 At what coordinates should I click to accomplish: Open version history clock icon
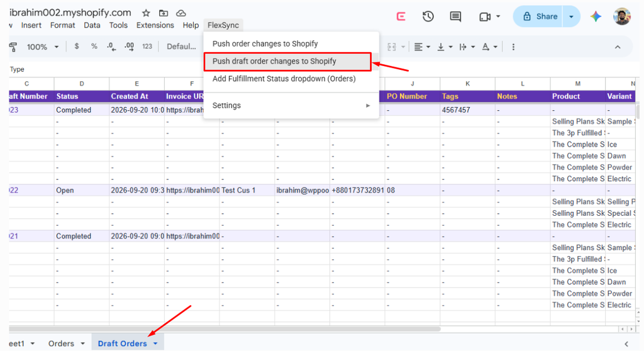pyautogui.click(x=428, y=16)
